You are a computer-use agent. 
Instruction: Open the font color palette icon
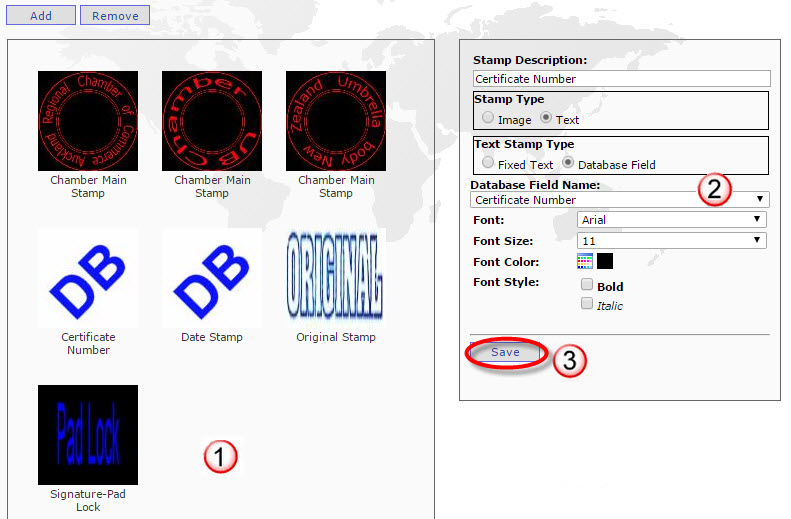pos(585,262)
